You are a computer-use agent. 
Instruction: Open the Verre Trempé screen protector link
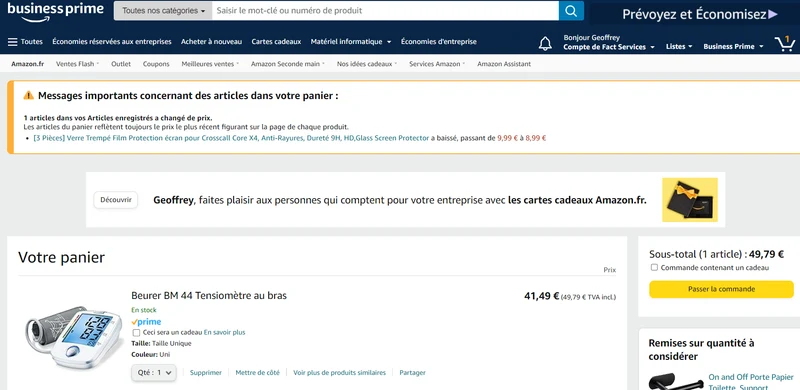pyautogui.click(x=231, y=138)
